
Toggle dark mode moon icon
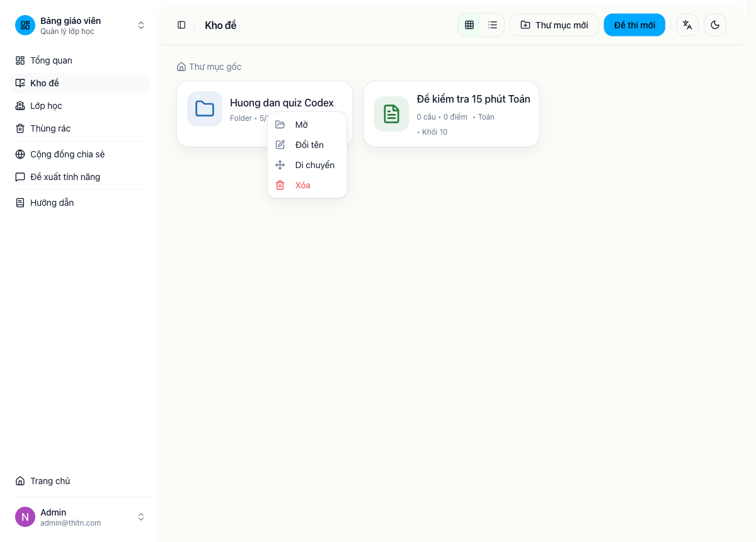(x=715, y=25)
